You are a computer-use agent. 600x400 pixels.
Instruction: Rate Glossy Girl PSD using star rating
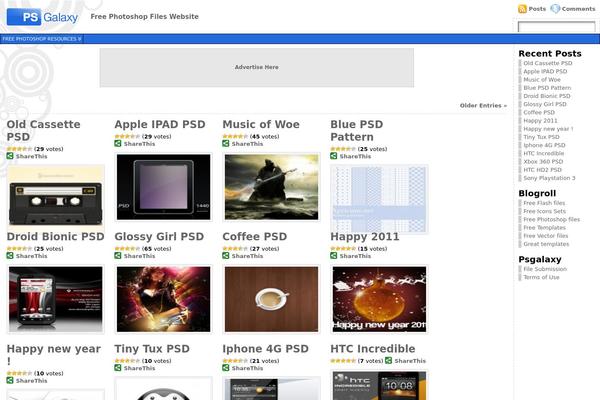127,248
